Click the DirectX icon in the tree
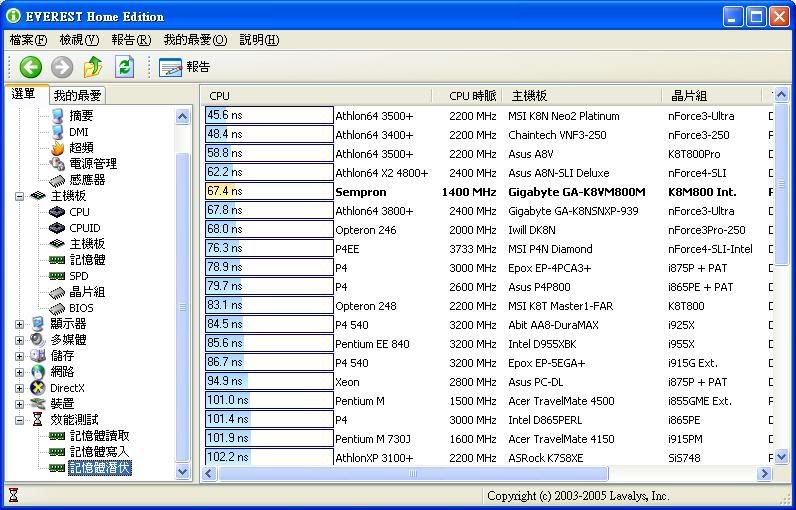 [x=38, y=388]
